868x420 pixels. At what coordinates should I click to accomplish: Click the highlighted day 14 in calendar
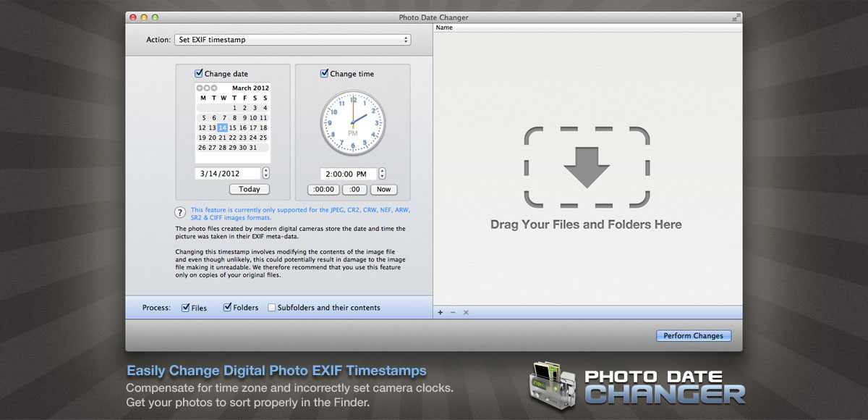tap(223, 127)
